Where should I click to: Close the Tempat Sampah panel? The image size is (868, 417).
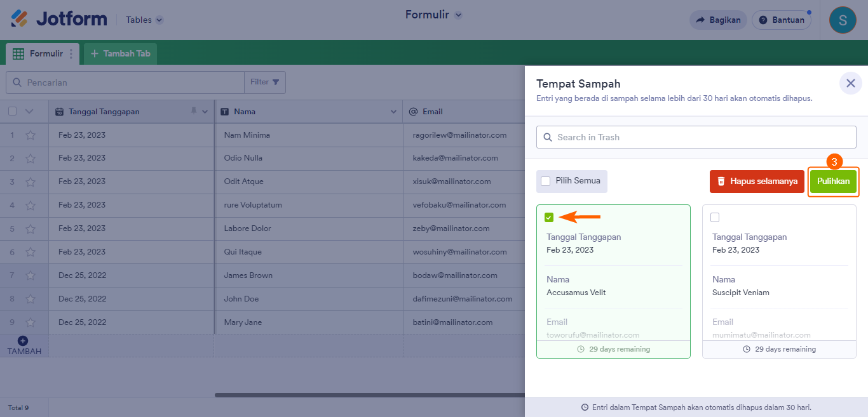(x=851, y=83)
